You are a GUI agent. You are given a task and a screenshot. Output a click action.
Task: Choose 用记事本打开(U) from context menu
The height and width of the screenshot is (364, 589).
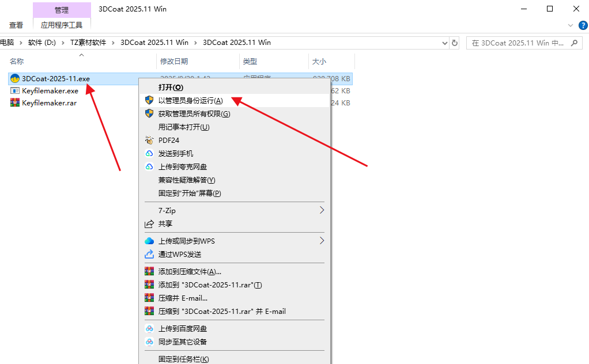[235, 127]
